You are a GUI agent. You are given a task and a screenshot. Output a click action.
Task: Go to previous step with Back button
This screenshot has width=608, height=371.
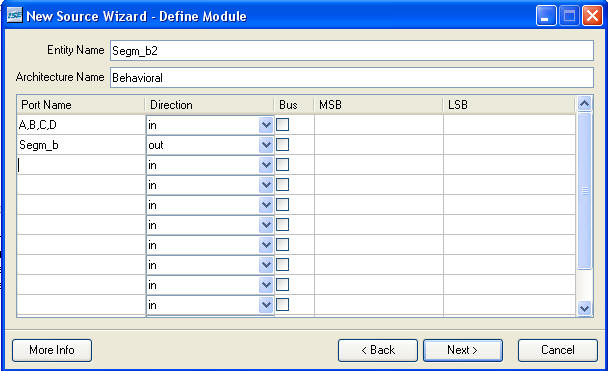pyautogui.click(x=378, y=350)
